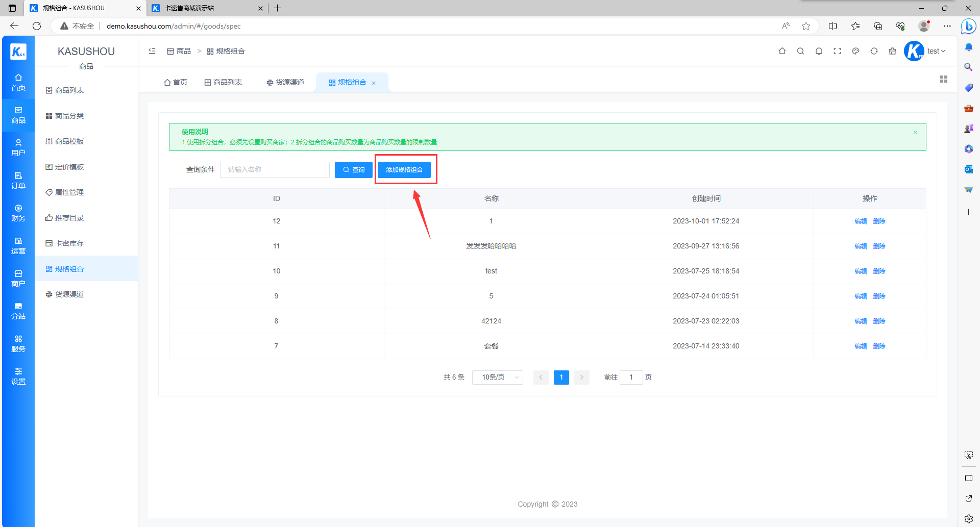Click the 2023-07-24 01:05:51 cell
This screenshot has height=527, width=980.
(x=706, y=296)
